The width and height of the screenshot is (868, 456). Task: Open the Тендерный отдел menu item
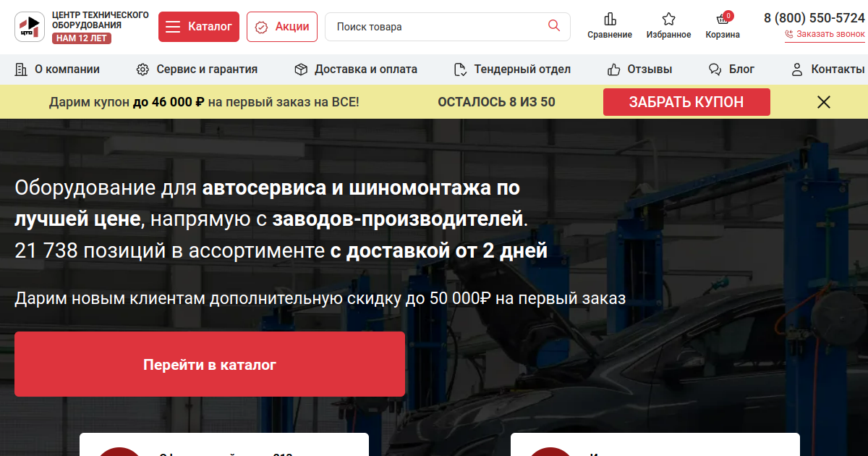512,69
